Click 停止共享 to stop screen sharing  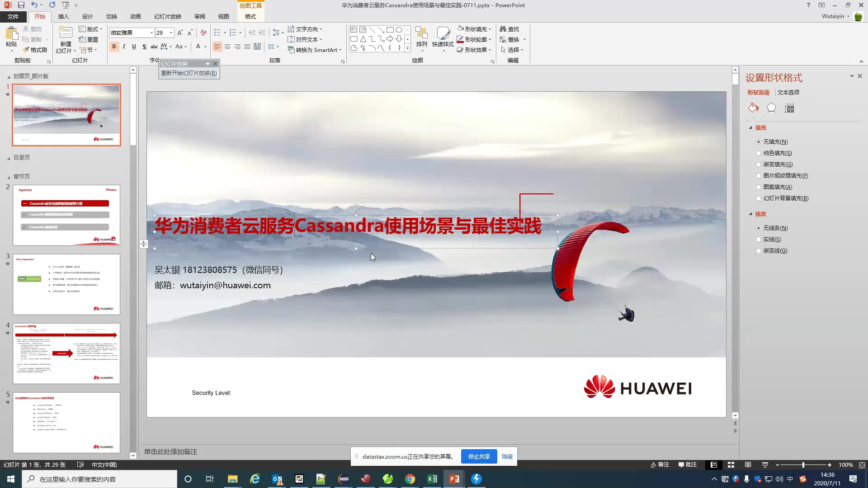478,456
